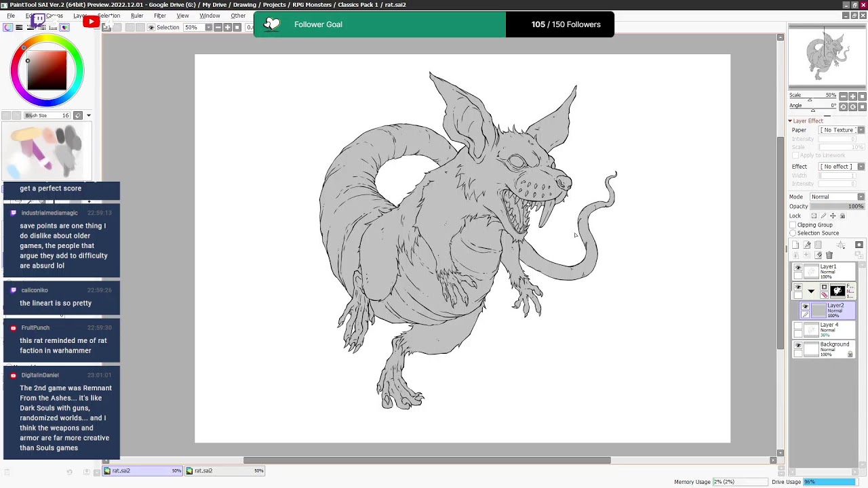Open the View menu
Screen dimensions: 868x488
tap(182, 16)
